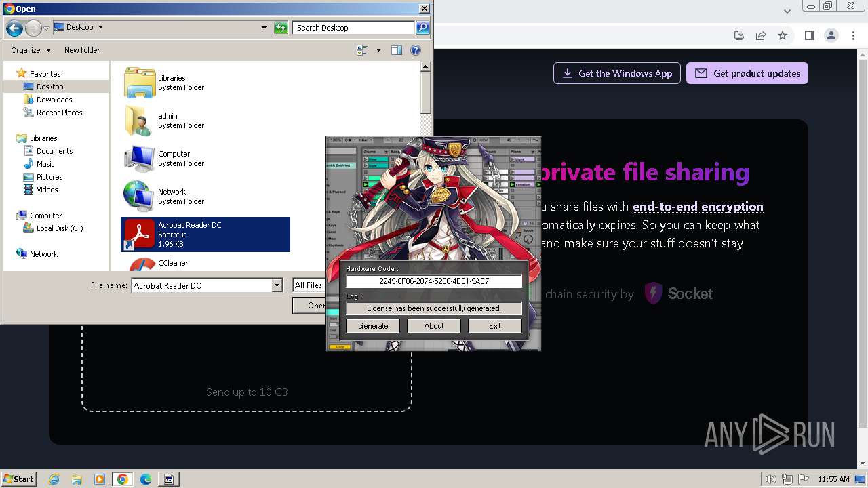This screenshot has height=488, width=868.
Task: Open the view options dropdown arrow
Action: tap(378, 50)
